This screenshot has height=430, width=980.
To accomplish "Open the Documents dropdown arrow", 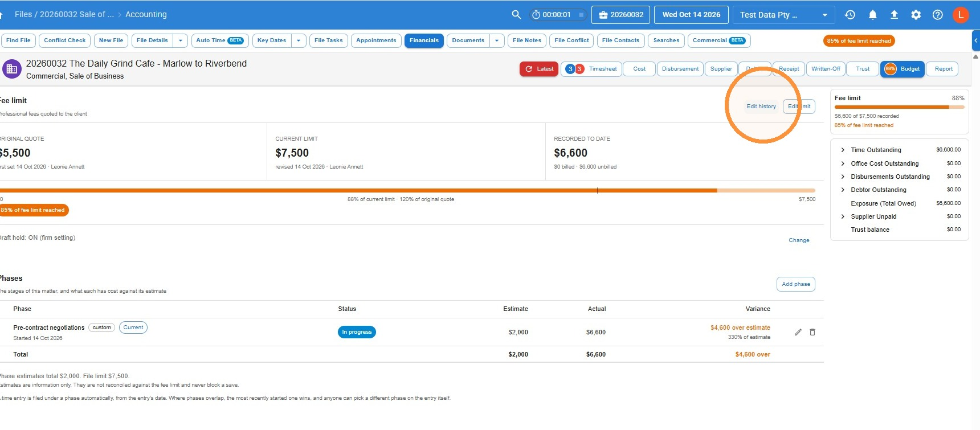I will (497, 40).
